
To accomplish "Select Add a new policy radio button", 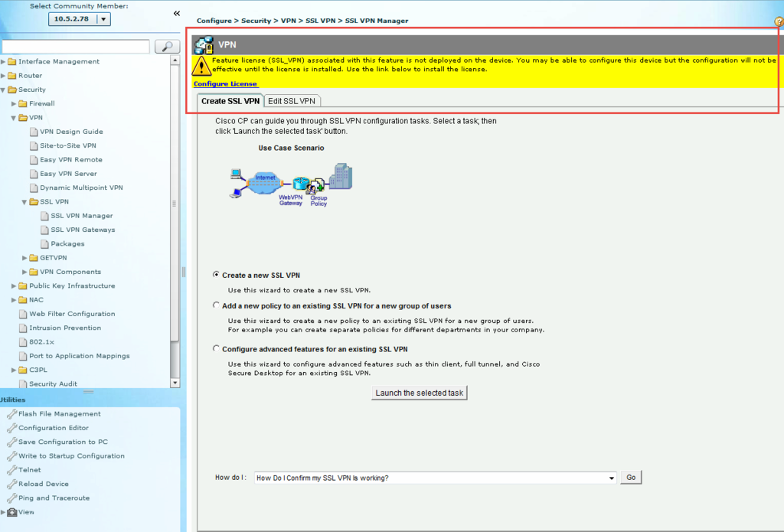I will coord(216,305).
